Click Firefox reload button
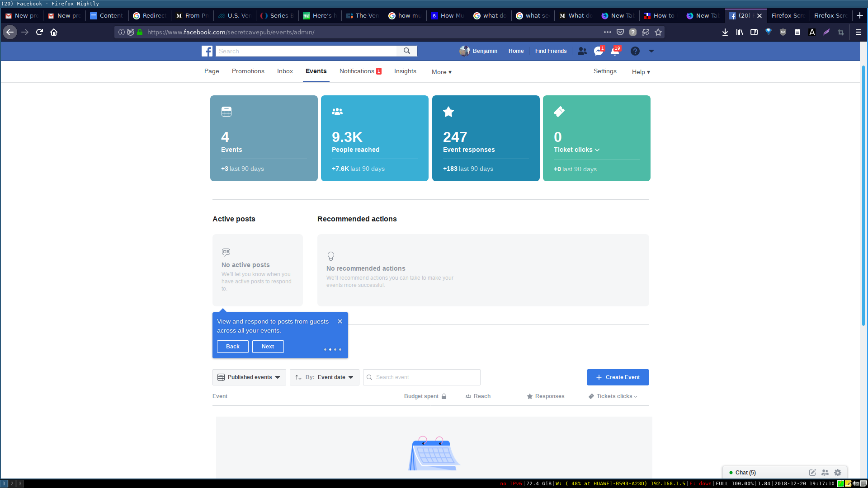The image size is (868, 488). (x=39, y=32)
